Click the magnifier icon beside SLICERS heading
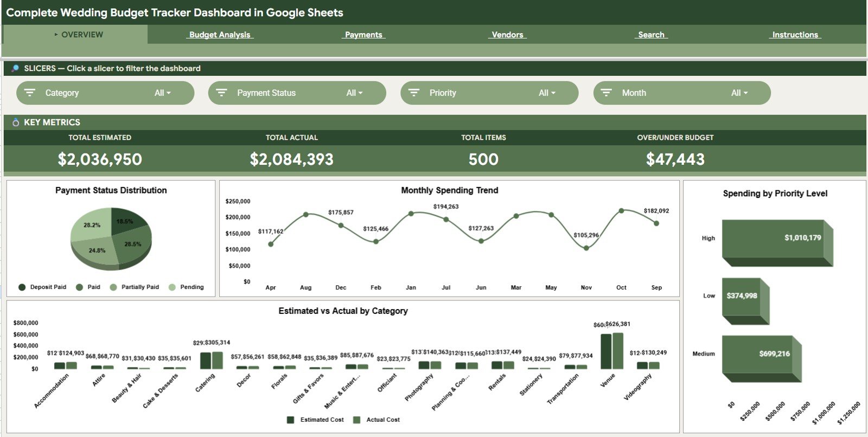This screenshot has height=437, width=868. [15, 68]
